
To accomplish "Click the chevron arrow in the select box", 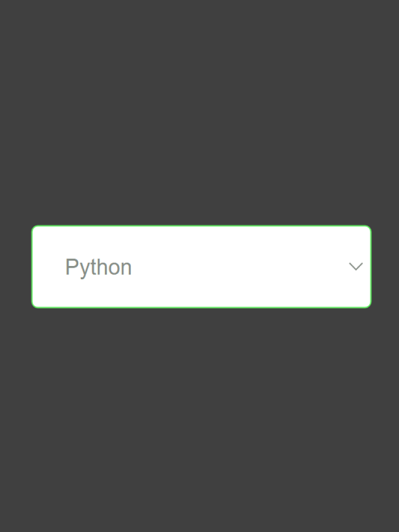I will [355, 267].
